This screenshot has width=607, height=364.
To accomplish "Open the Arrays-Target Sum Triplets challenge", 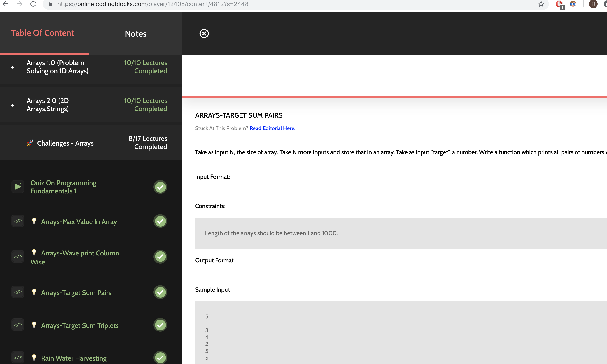I will click(80, 325).
